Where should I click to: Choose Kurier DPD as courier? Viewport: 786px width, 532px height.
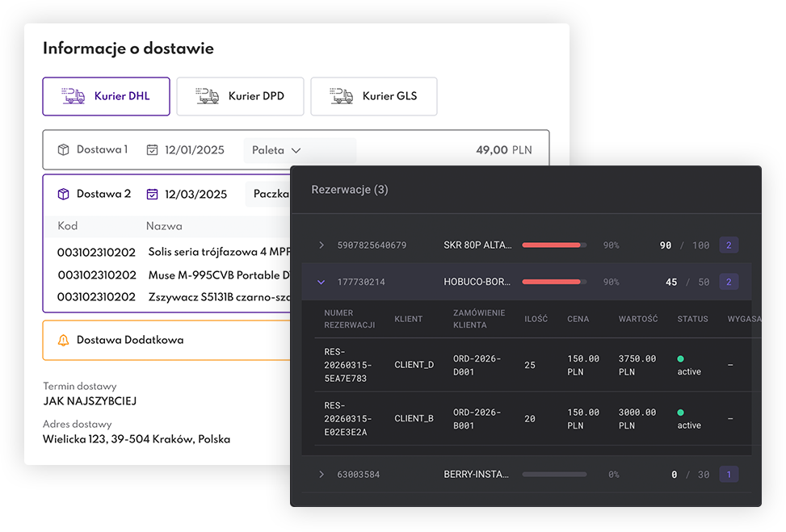point(240,96)
